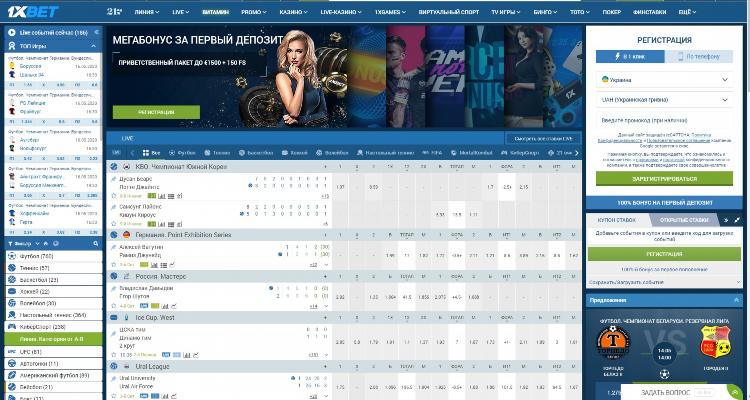Click the 100% БОНУС НА ПЕРВЫЙ ДЕПОЗИТ bar
Viewport: 750px width, 400px height.
click(664, 202)
